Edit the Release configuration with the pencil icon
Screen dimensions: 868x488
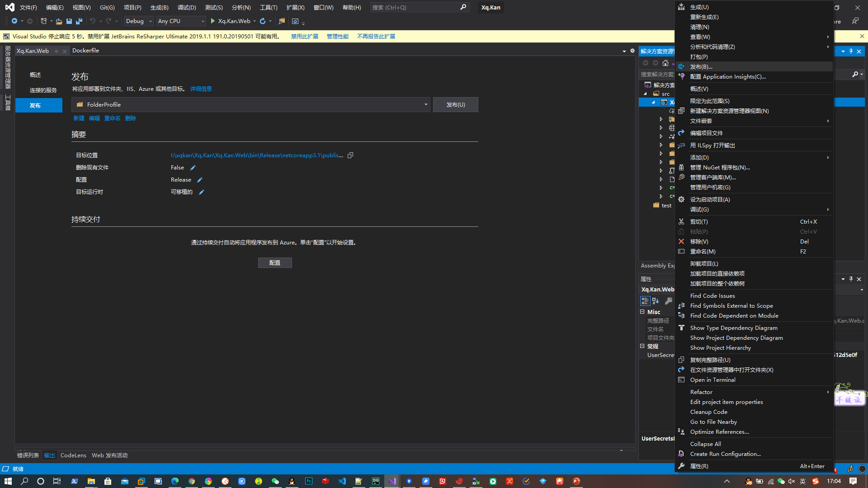click(x=200, y=180)
